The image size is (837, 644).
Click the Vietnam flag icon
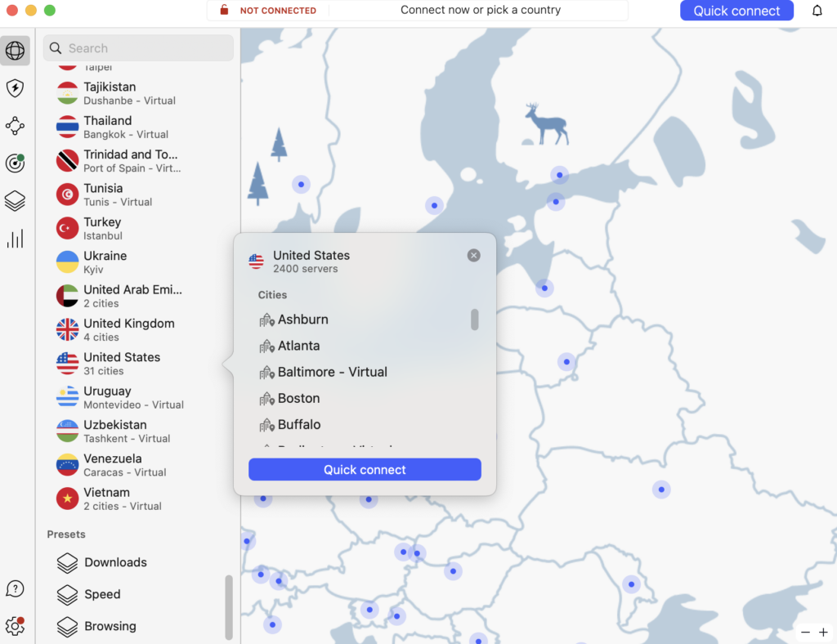(x=67, y=499)
